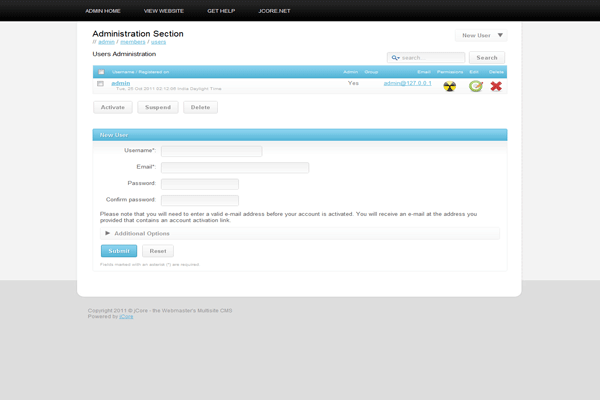Reset the New User form
This screenshot has width=600, height=400.
[158, 251]
